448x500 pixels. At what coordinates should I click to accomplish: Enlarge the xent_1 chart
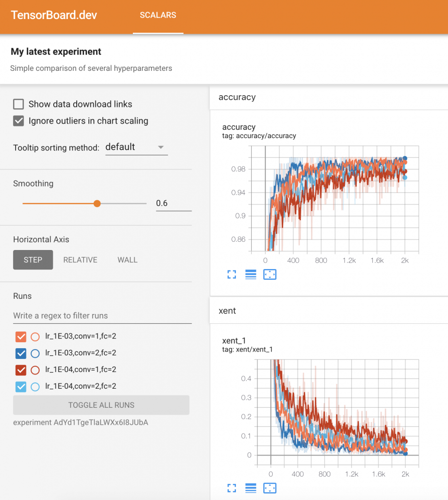(231, 488)
